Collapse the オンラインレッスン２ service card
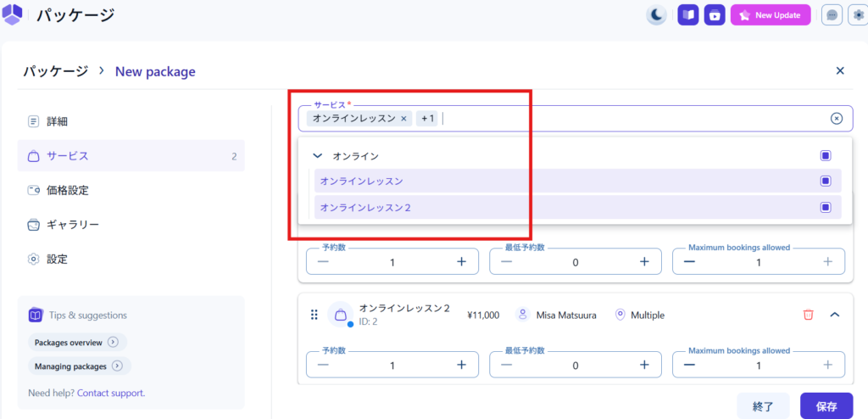Image resolution: width=868 pixels, height=419 pixels. (834, 315)
